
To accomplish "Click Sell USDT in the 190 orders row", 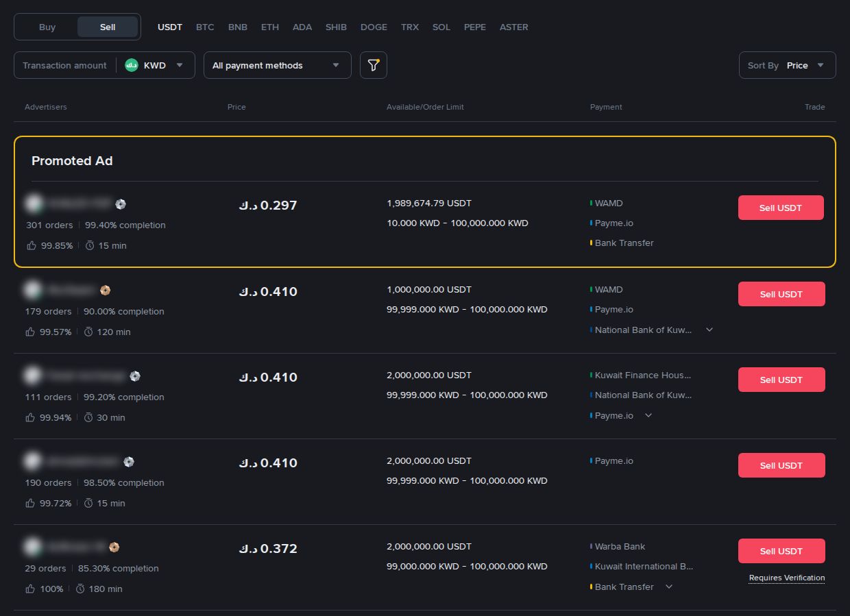I will pyautogui.click(x=781, y=465).
